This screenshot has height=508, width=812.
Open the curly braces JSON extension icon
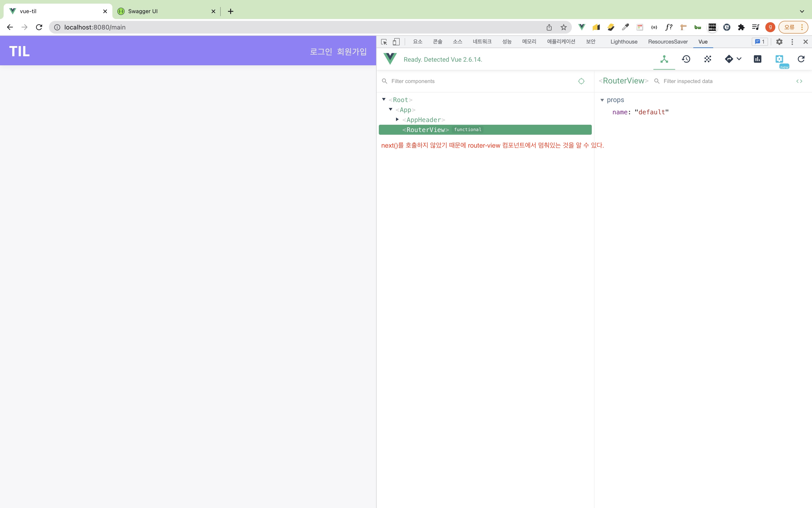point(654,27)
